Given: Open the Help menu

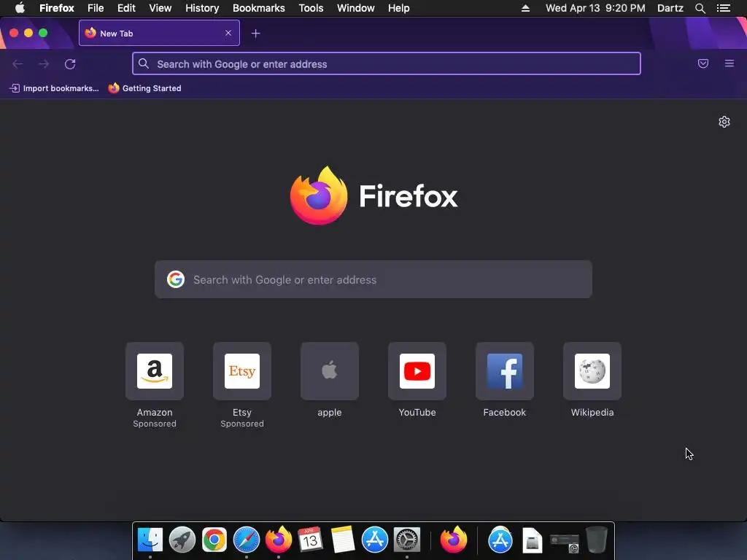Looking at the screenshot, I should pos(399,8).
